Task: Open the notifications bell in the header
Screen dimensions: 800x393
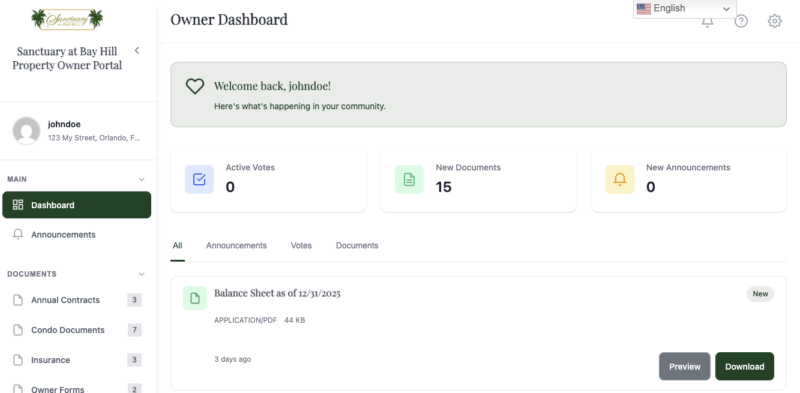Action: pos(707,22)
